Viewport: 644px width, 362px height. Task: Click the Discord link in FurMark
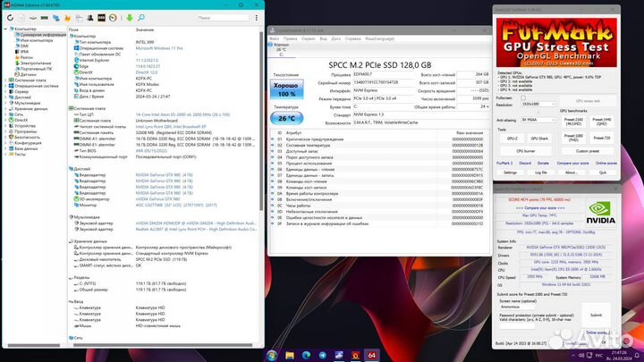coord(525,164)
